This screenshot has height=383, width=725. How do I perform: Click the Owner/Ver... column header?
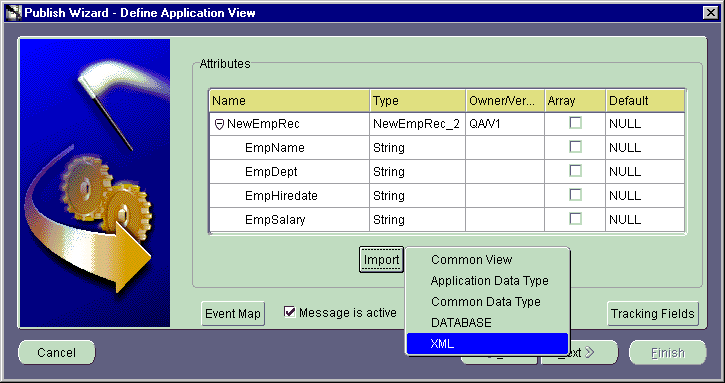coord(505,101)
